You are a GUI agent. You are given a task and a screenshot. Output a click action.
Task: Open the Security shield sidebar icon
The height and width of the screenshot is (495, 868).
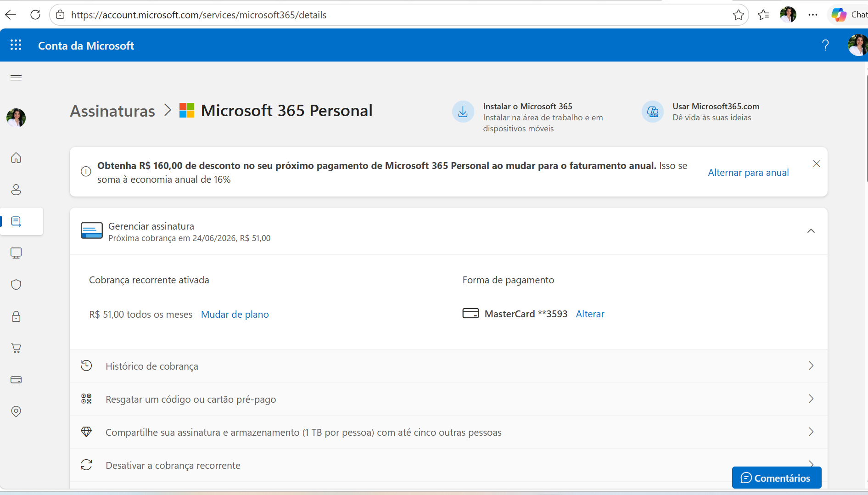pos(16,285)
